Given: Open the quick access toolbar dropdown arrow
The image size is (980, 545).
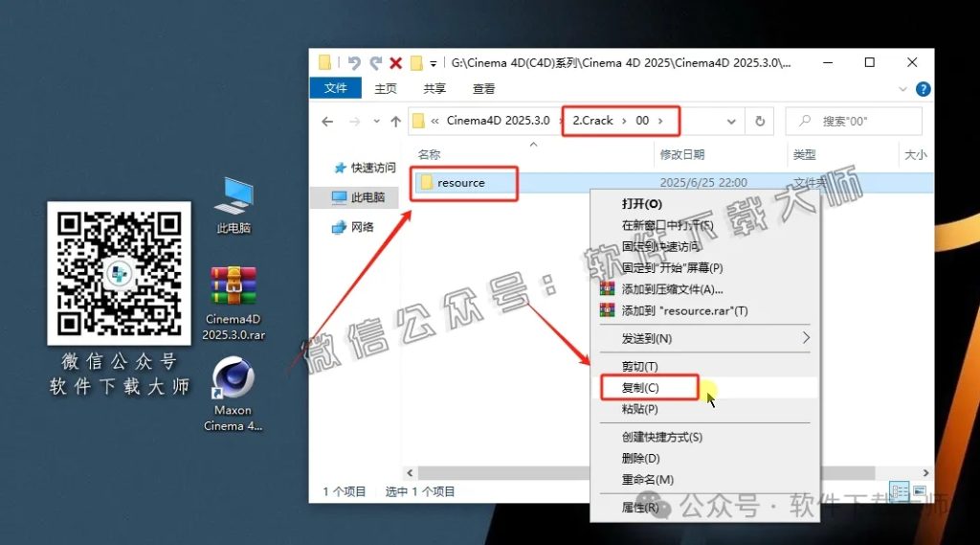Looking at the screenshot, I should click(433, 63).
